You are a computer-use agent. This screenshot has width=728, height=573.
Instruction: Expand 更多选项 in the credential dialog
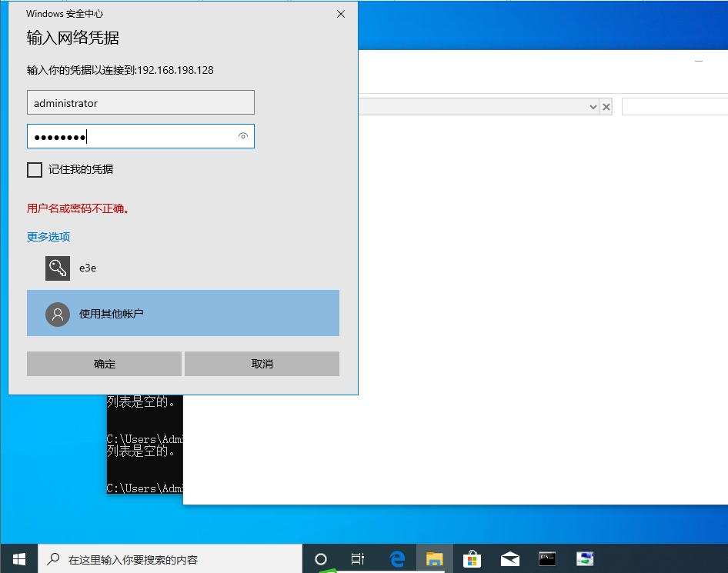(x=48, y=237)
